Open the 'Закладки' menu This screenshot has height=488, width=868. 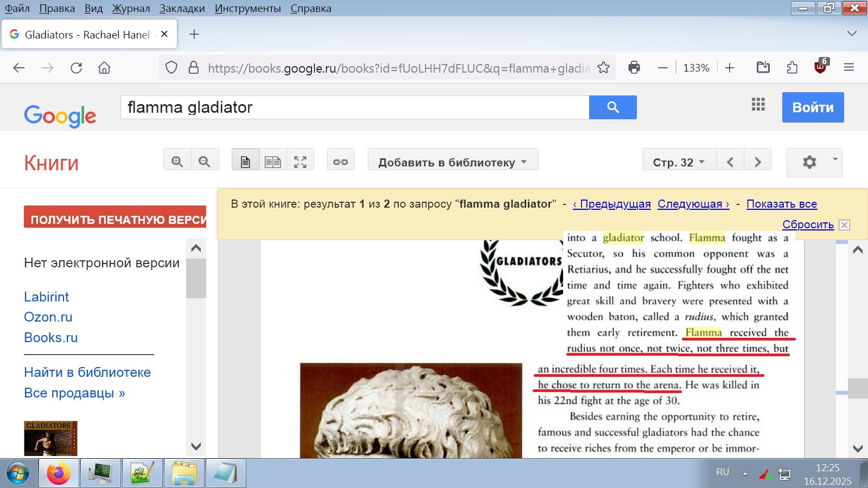coord(182,8)
